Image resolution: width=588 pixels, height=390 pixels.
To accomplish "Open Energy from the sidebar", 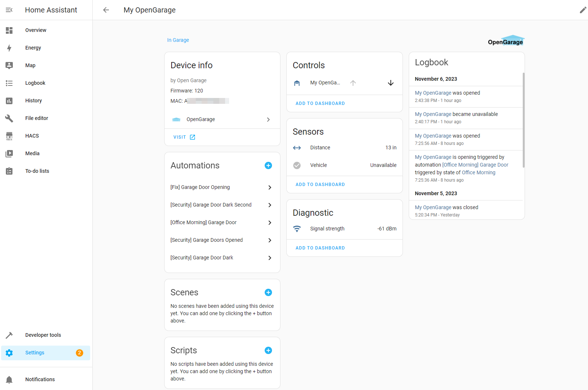I will click(x=46, y=48).
